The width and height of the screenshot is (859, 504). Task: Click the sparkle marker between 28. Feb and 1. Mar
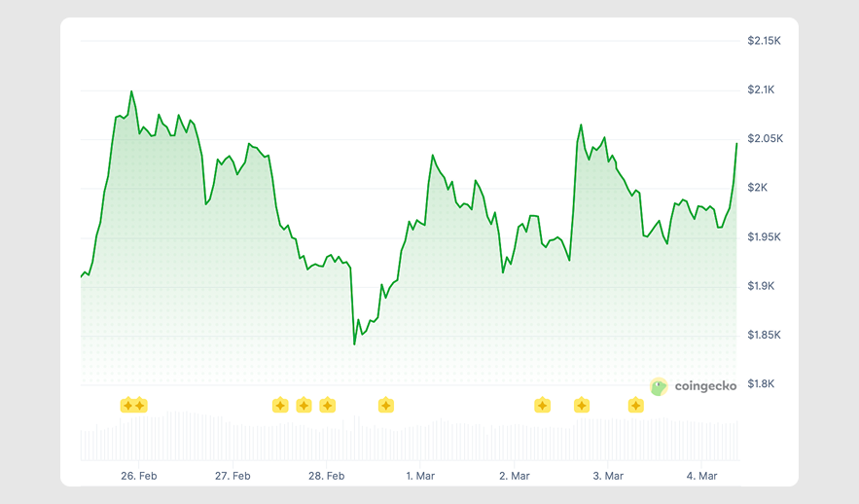coord(385,405)
